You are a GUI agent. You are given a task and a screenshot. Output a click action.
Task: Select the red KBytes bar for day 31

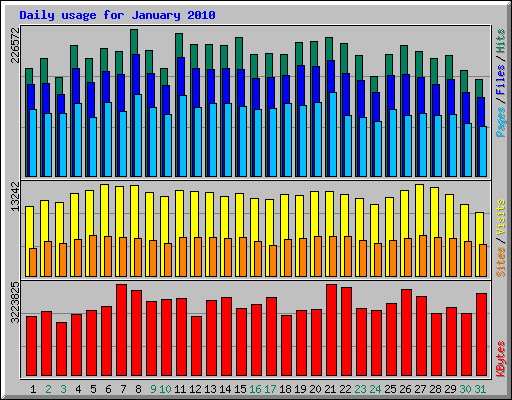tap(482, 335)
